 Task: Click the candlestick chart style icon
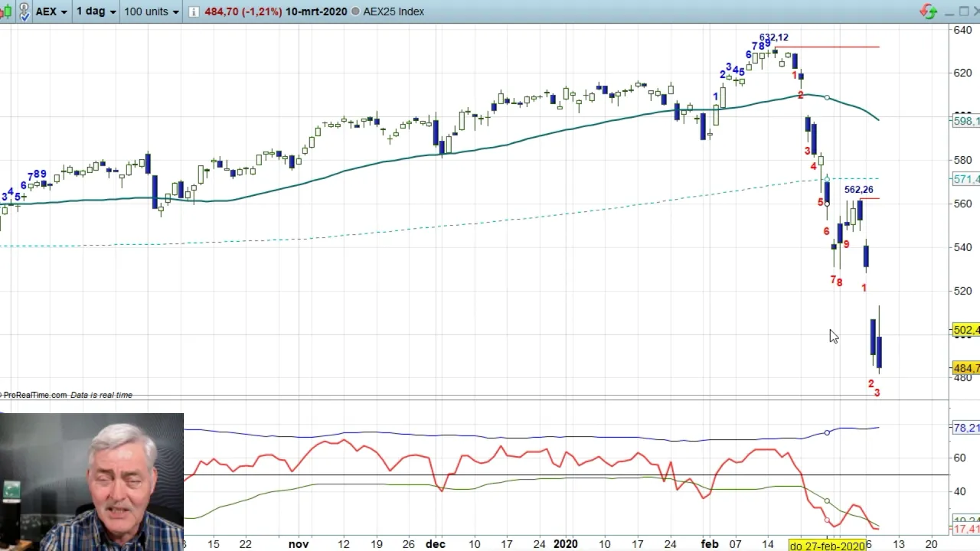tap(5, 11)
